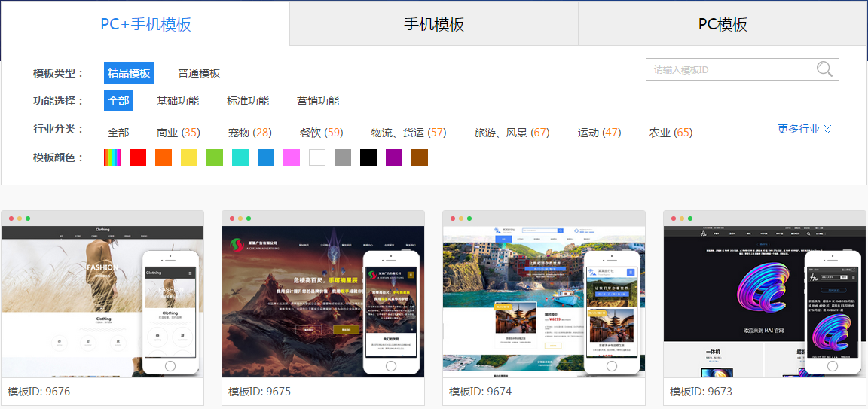Filter by 基础功能
868x409 pixels.
(178, 101)
